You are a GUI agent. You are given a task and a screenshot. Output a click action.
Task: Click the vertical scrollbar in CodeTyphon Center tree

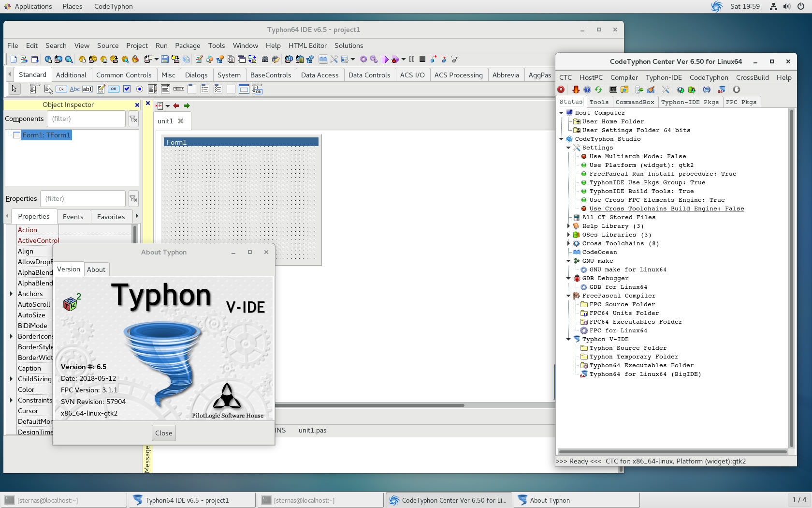click(791, 278)
